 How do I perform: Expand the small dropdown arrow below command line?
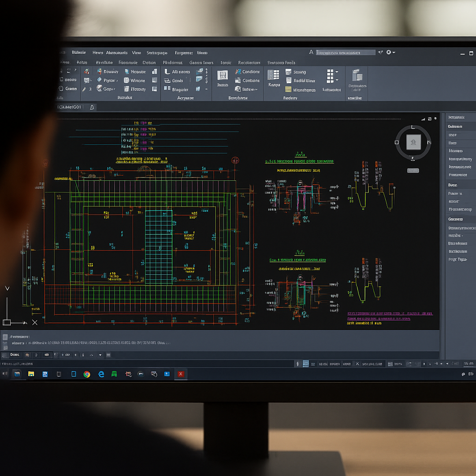tap(100, 355)
